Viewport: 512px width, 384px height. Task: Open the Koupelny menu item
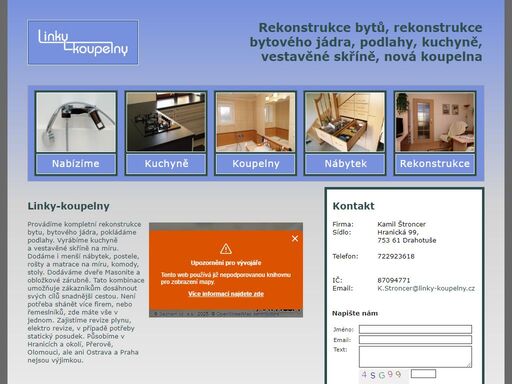(256, 164)
